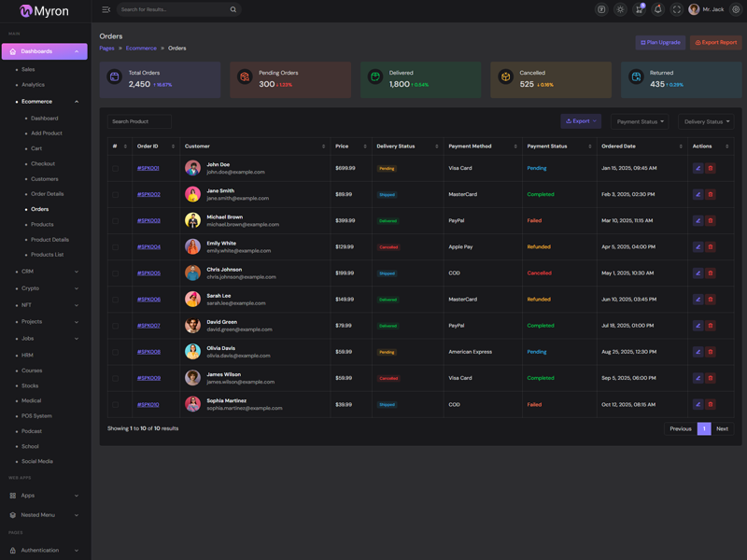This screenshot has width=747, height=560.
Task: Open the shopping cart icon in header
Action: click(x=639, y=9)
